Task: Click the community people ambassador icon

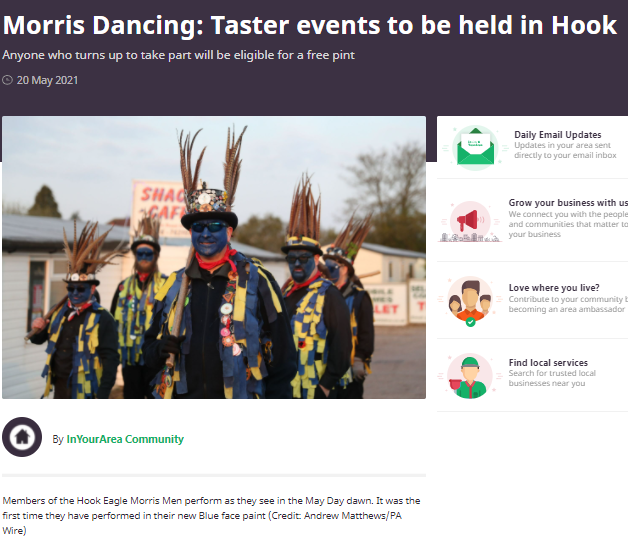Action: [470, 301]
